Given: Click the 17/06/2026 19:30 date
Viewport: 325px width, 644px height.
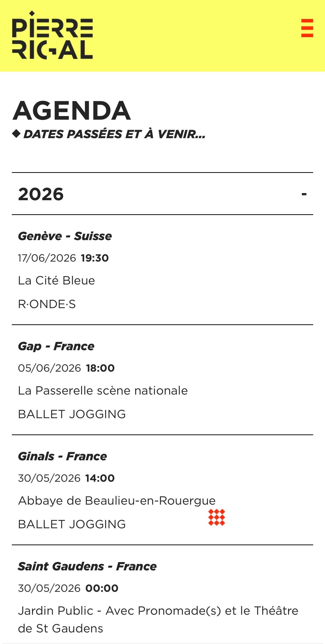Looking at the screenshot, I should tap(63, 258).
